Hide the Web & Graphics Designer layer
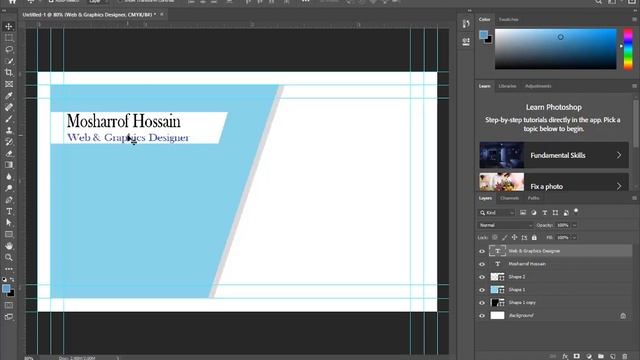The height and width of the screenshot is (360, 640). [x=482, y=251]
